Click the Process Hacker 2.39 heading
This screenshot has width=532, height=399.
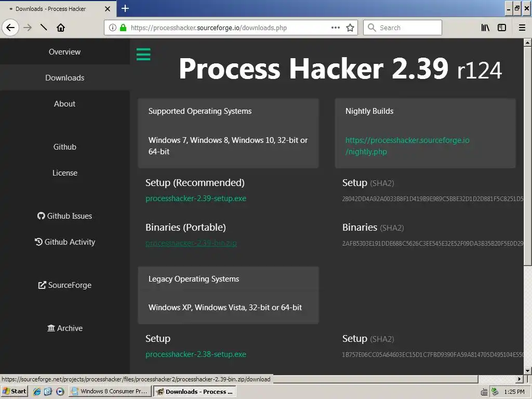click(x=340, y=69)
